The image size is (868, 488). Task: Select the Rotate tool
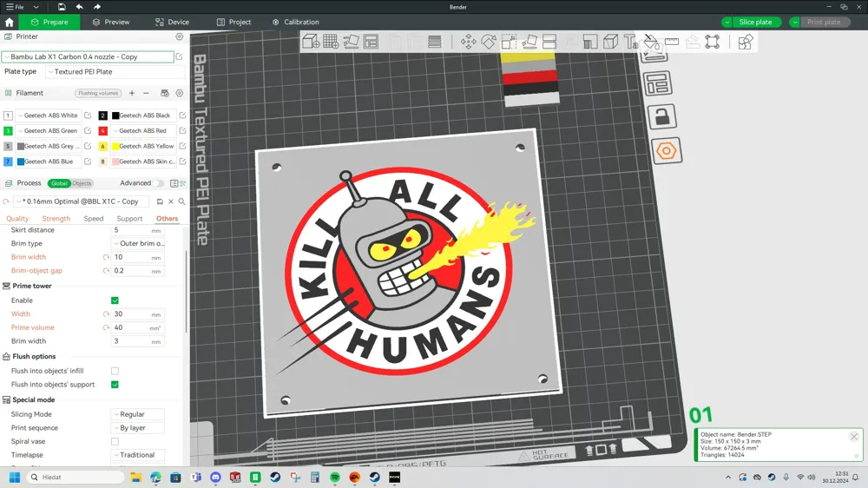click(x=489, y=42)
